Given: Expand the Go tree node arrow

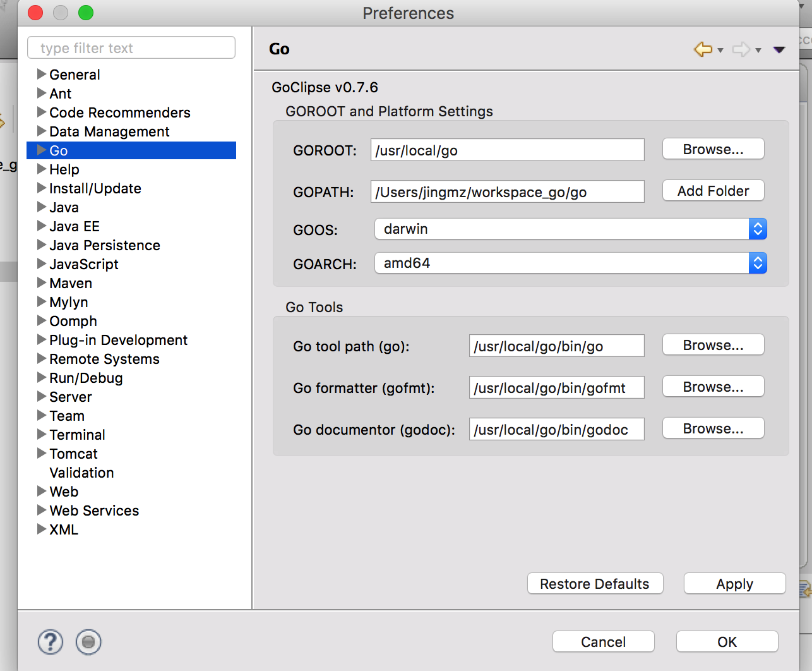Looking at the screenshot, I should pos(42,150).
